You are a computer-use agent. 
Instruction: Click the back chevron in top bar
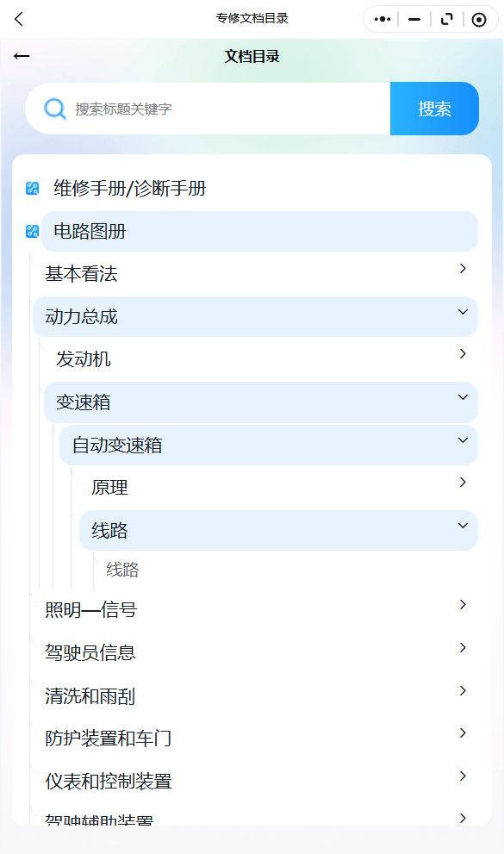(x=19, y=20)
